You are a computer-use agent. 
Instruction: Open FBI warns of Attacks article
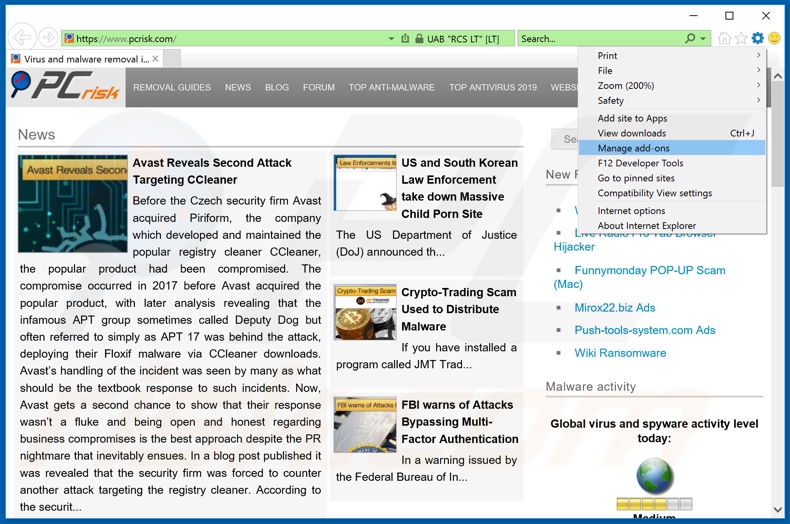[459, 422]
